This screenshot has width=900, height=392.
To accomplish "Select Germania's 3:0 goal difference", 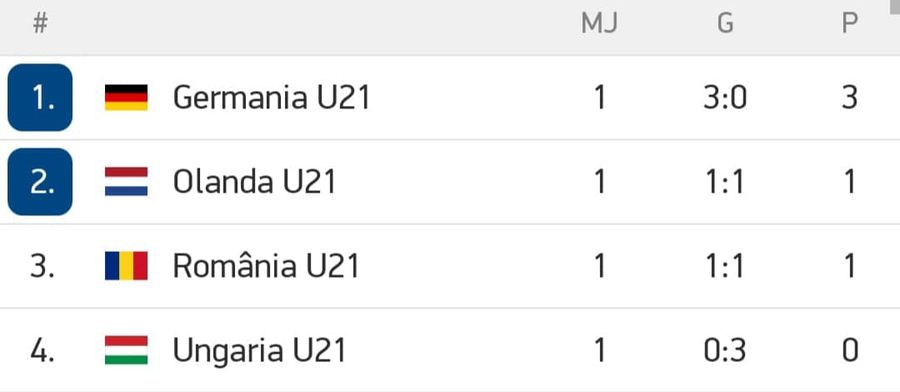I will point(725,98).
